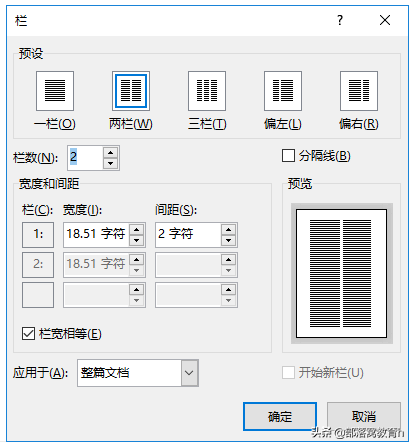Image resolution: width=413 pixels, height=447 pixels.
Task: Decrease 栏数 column count with down arrow
Action: tap(110, 163)
